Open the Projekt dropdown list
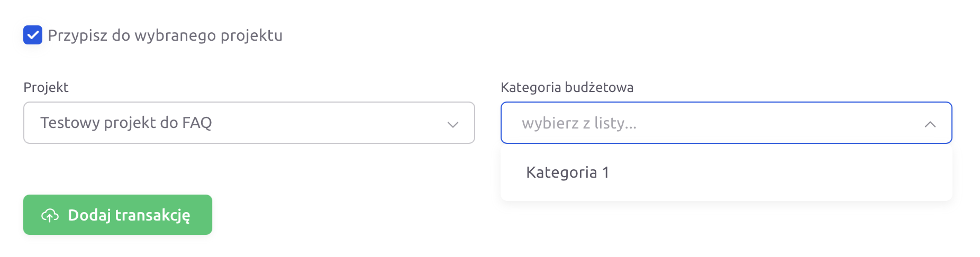 click(x=249, y=123)
